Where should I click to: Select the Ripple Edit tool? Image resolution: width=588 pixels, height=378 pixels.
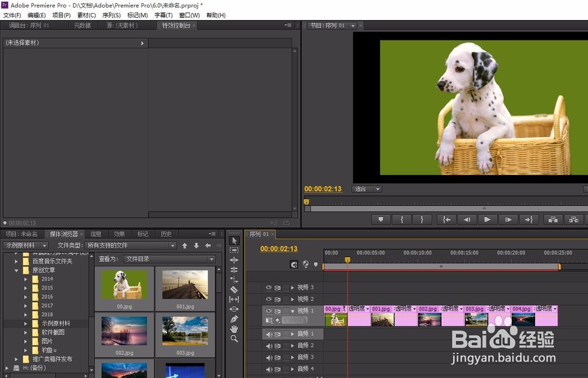pos(234,260)
